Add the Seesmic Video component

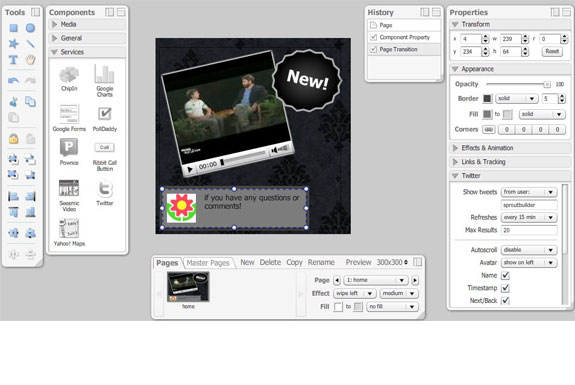coord(69,196)
